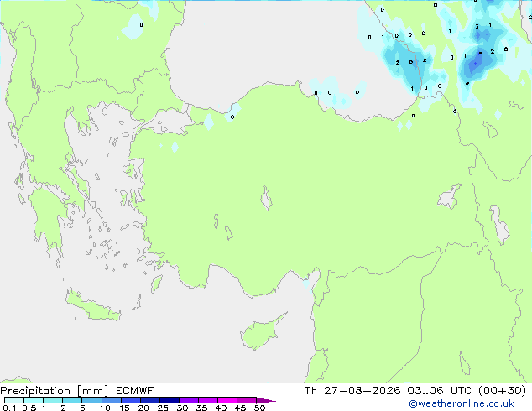Click the '03..06 UTC' time label
The image size is (532, 411).
440,391
